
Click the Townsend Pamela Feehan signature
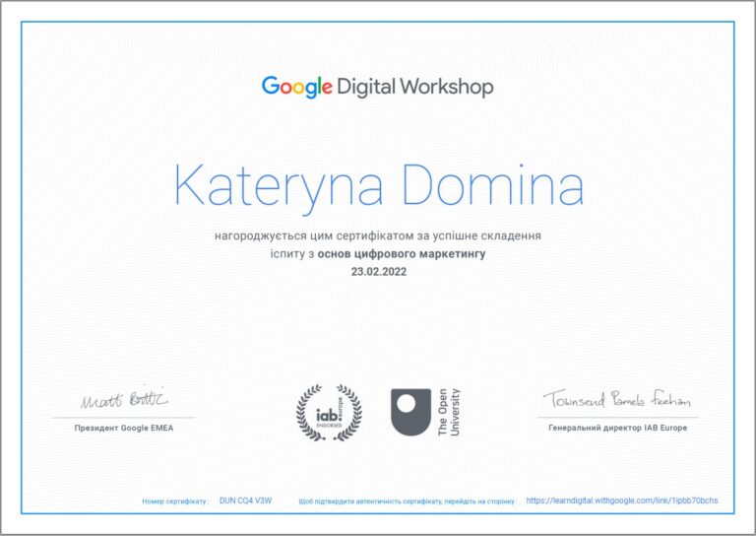pos(617,399)
